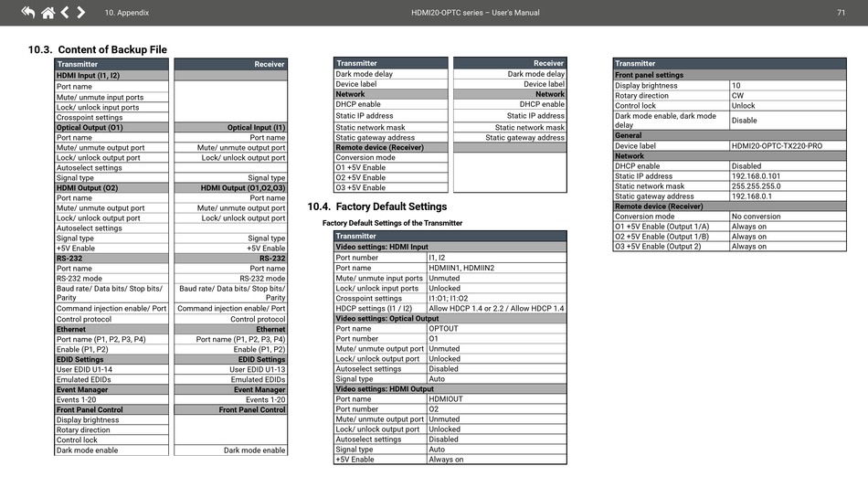The height and width of the screenshot is (487, 868).
Task: Select static IP value '192.168.0.101'
Action: tap(756, 176)
